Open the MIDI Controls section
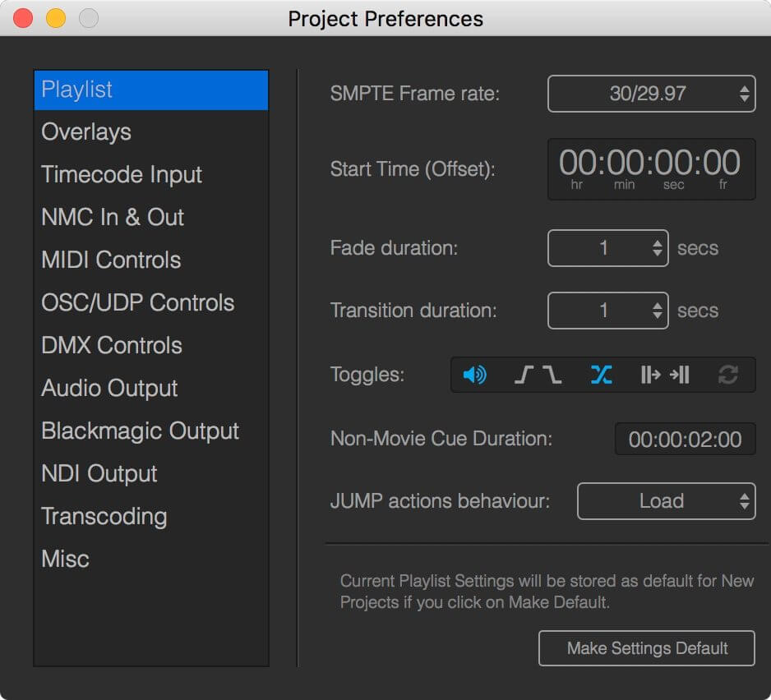771x700 pixels. coord(151,260)
